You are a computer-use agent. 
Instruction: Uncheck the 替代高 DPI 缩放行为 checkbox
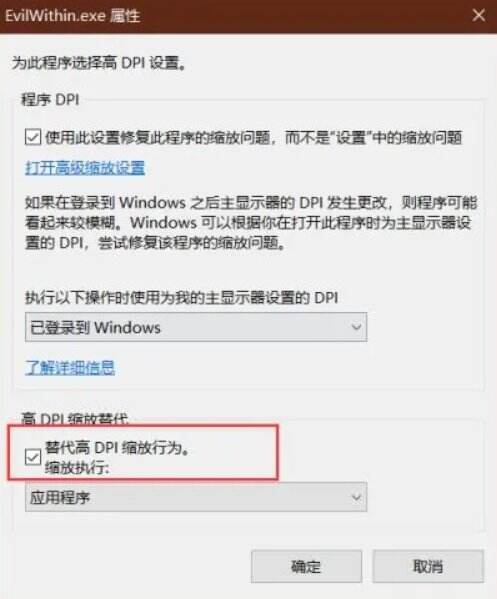click(x=33, y=457)
